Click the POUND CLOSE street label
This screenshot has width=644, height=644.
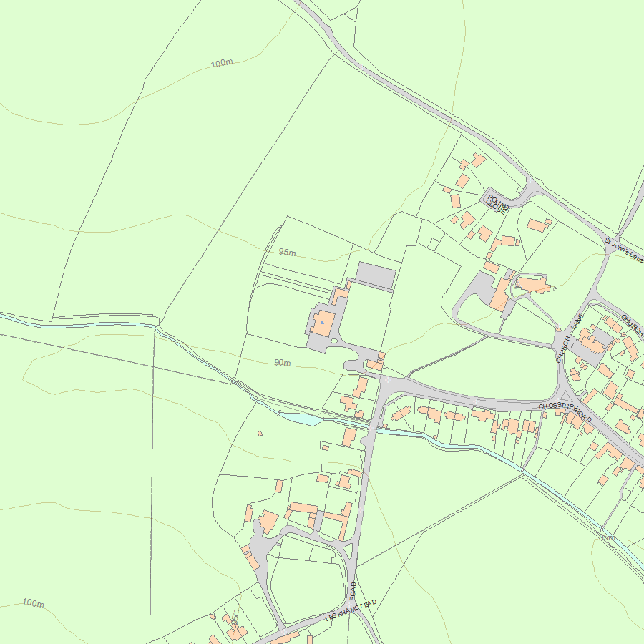(497, 204)
